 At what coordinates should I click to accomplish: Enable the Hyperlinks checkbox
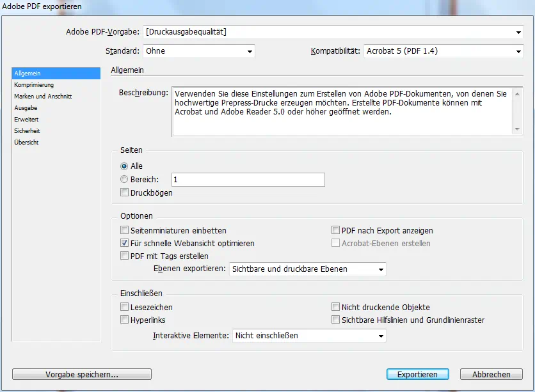[125, 320]
